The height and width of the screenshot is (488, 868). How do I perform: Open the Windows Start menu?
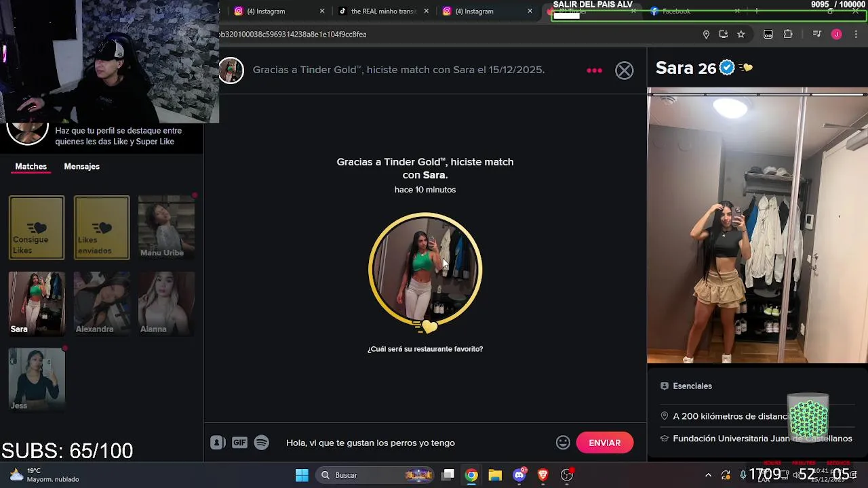[302, 475]
